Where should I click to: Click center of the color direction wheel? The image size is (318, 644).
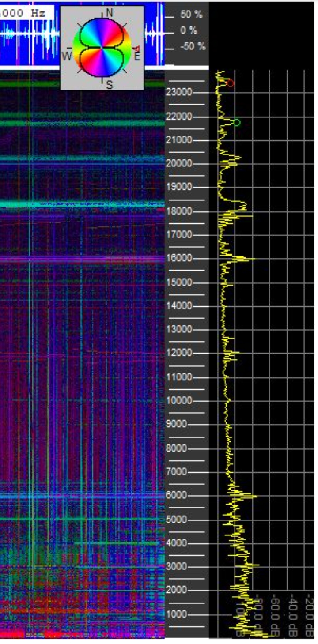(102, 47)
